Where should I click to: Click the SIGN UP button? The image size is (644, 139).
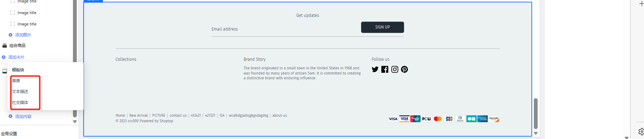click(x=382, y=27)
